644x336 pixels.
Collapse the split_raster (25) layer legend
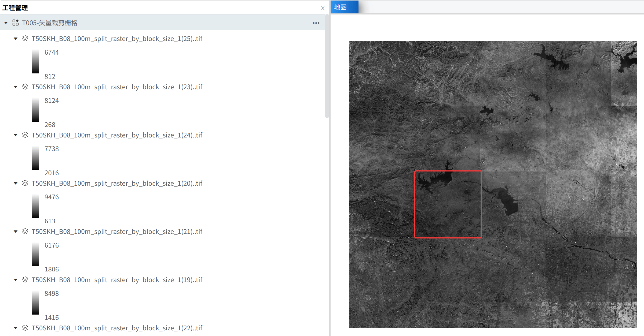pyautogui.click(x=16, y=39)
